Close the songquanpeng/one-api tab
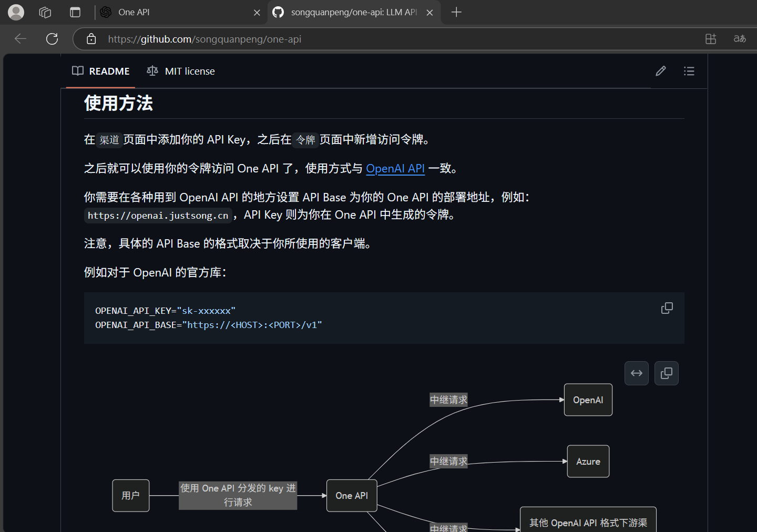The width and height of the screenshot is (757, 532). click(430, 13)
